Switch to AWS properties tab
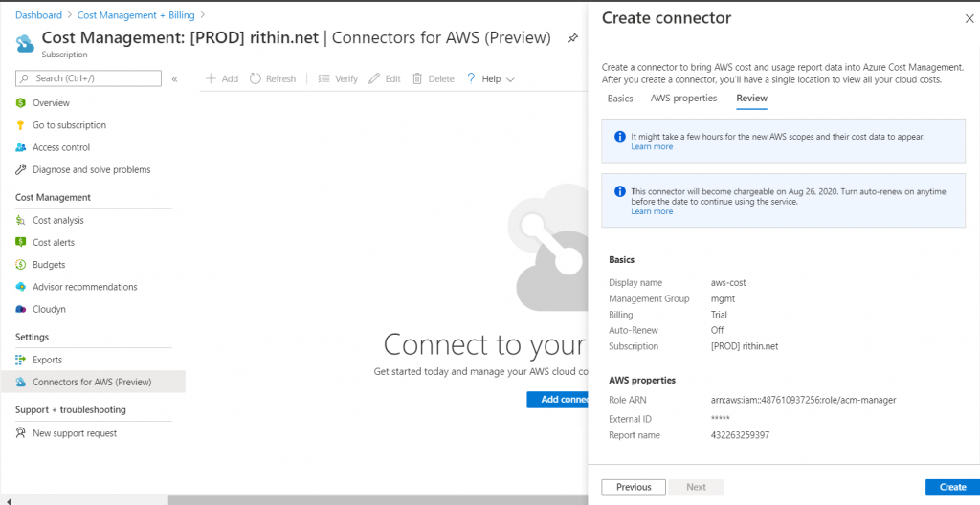Screen dimensions: 980x505 pos(683,99)
